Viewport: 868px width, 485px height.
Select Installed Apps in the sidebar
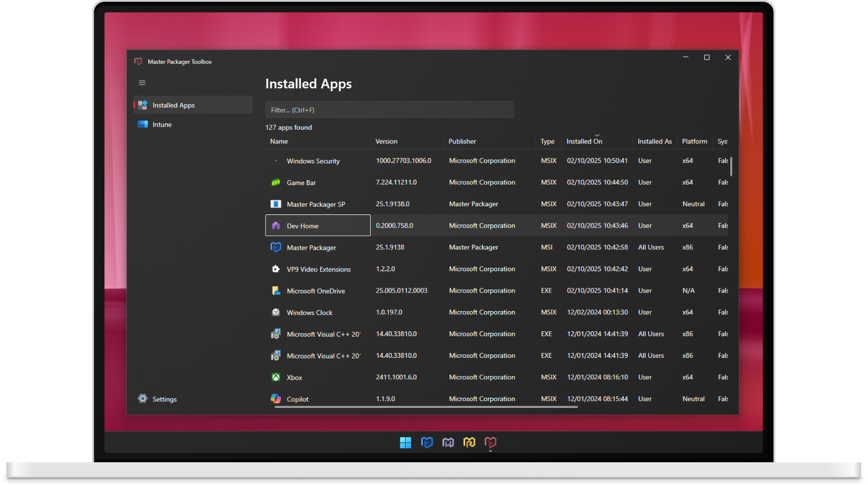point(173,105)
